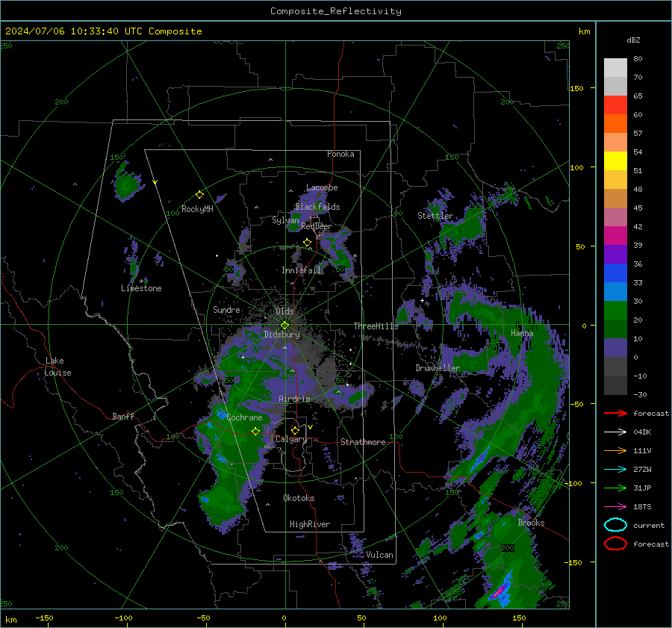Click the -150 tick on bottom axis
This screenshot has height=628, width=672.
coord(44,618)
